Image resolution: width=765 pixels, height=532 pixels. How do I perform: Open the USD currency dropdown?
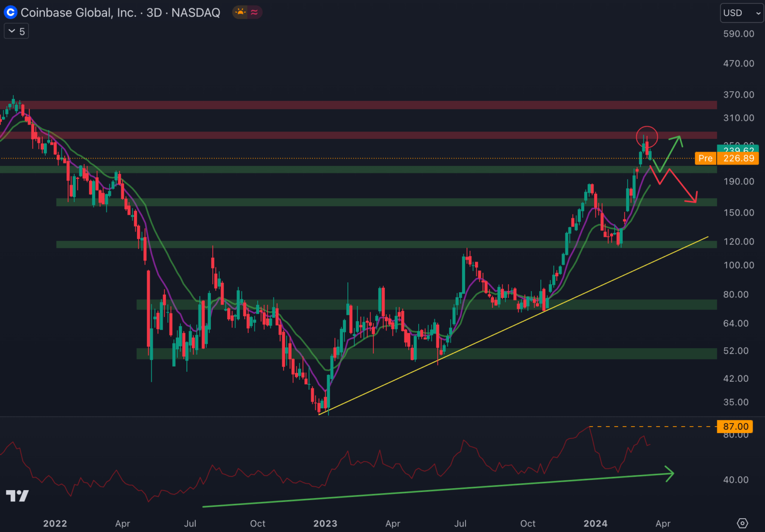(741, 13)
